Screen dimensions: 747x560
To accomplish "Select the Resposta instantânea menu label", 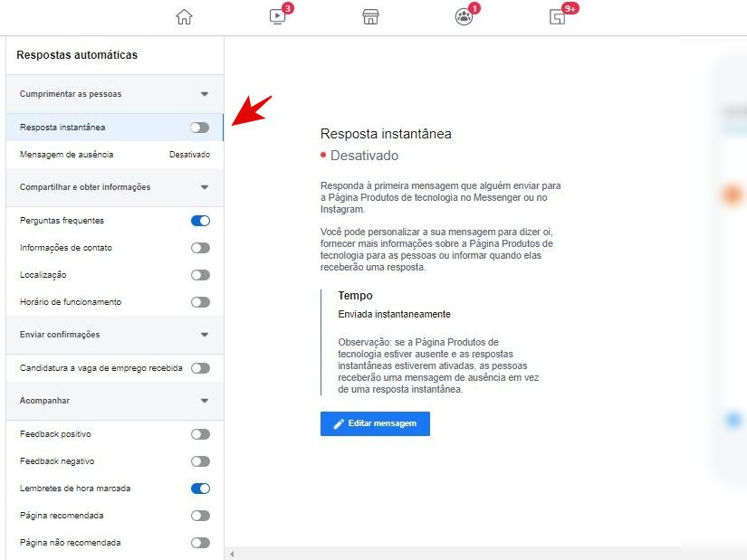I will (62, 128).
